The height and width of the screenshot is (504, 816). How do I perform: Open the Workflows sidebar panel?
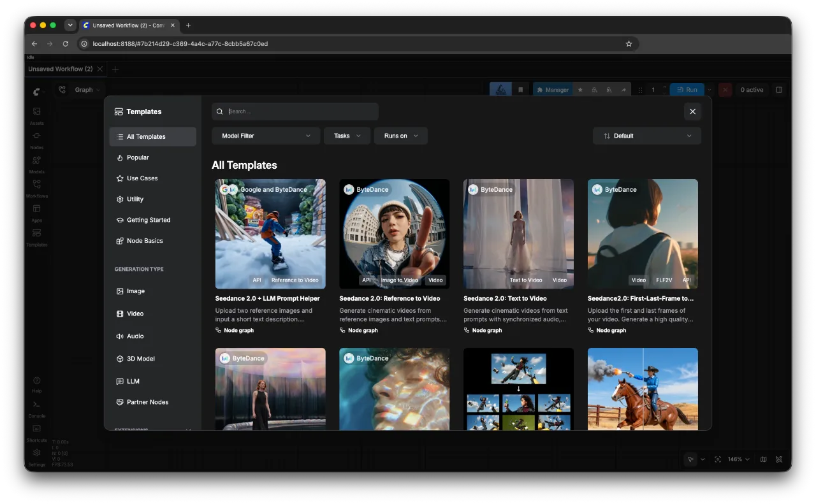(36, 187)
